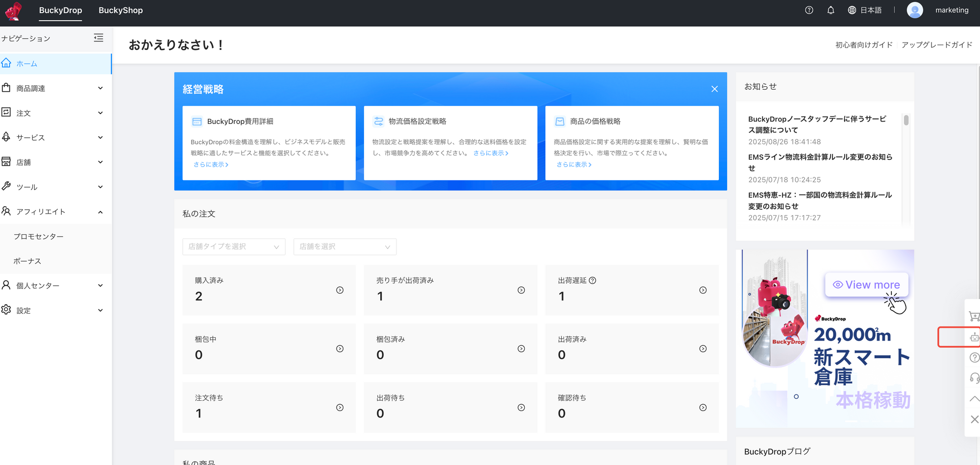Open the notifications bell icon
Image resolution: width=980 pixels, height=465 pixels.
(x=831, y=10)
